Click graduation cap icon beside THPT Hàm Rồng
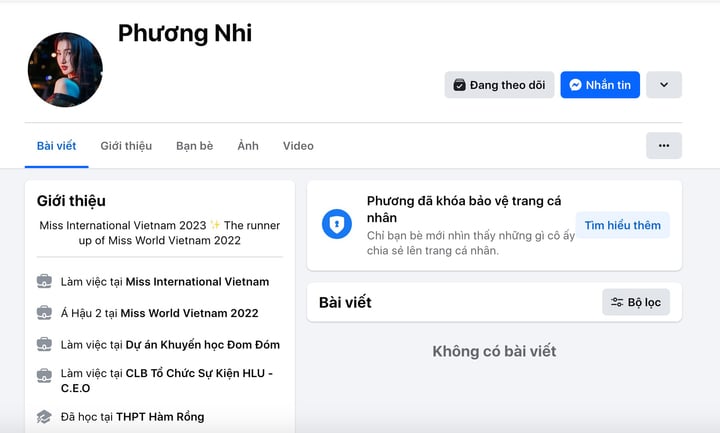720x433 pixels. pos(44,416)
